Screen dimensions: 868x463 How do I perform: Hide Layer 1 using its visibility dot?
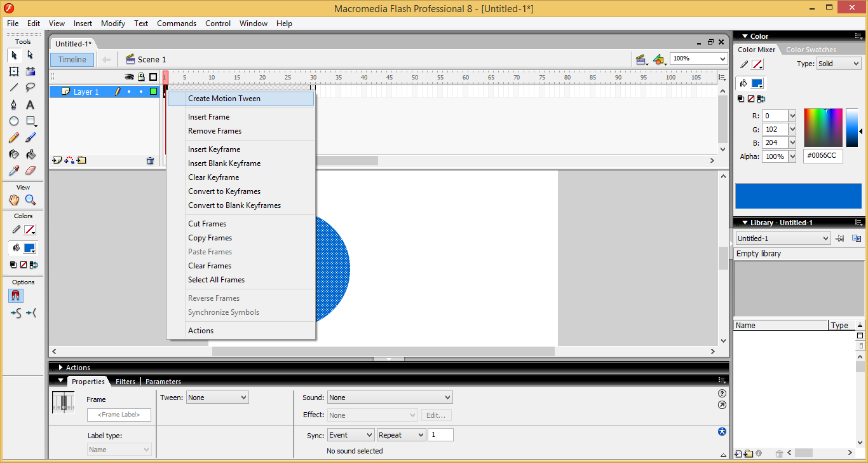129,92
